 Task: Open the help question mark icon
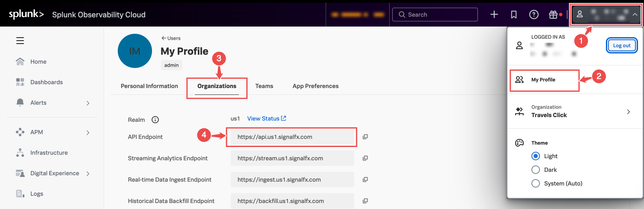(534, 15)
